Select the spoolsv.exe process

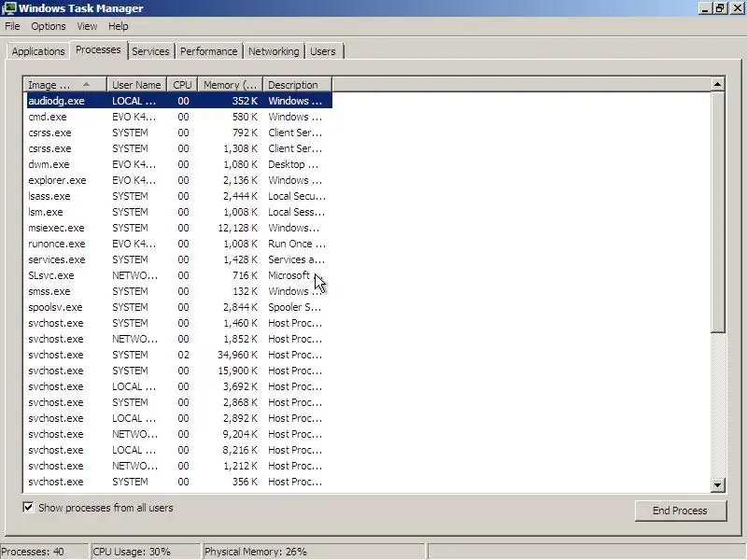pos(179,307)
